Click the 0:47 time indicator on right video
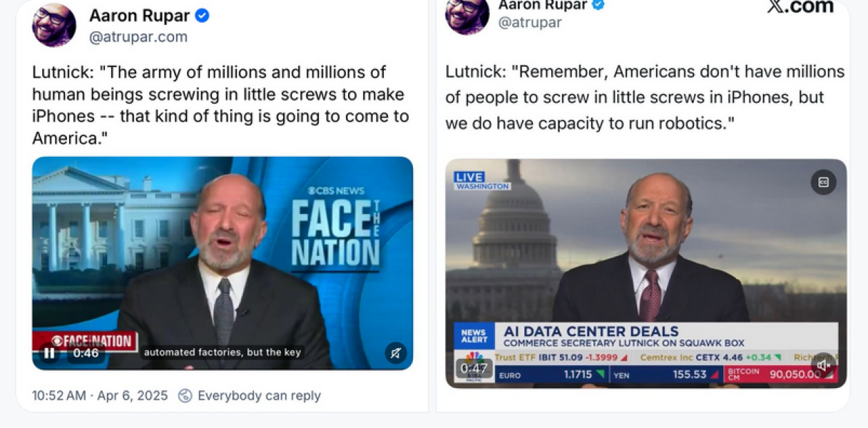 coord(474,368)
